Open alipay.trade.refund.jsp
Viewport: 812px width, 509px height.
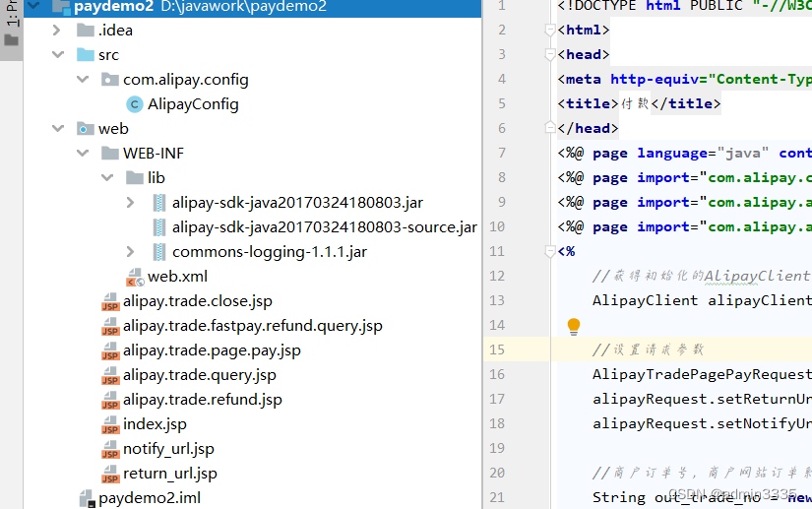pyautogui.click(x=203, y=400)
